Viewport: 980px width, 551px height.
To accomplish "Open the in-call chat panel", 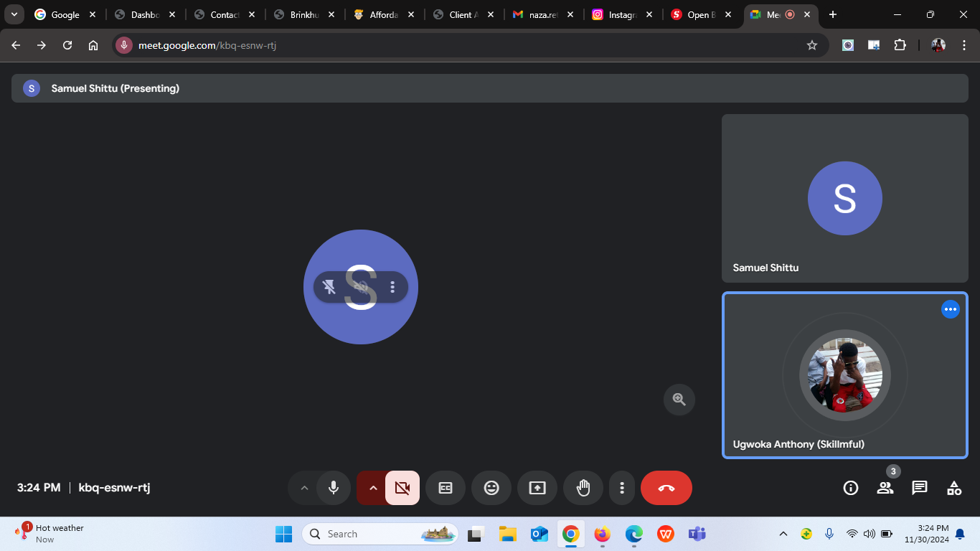I will 920,488.
